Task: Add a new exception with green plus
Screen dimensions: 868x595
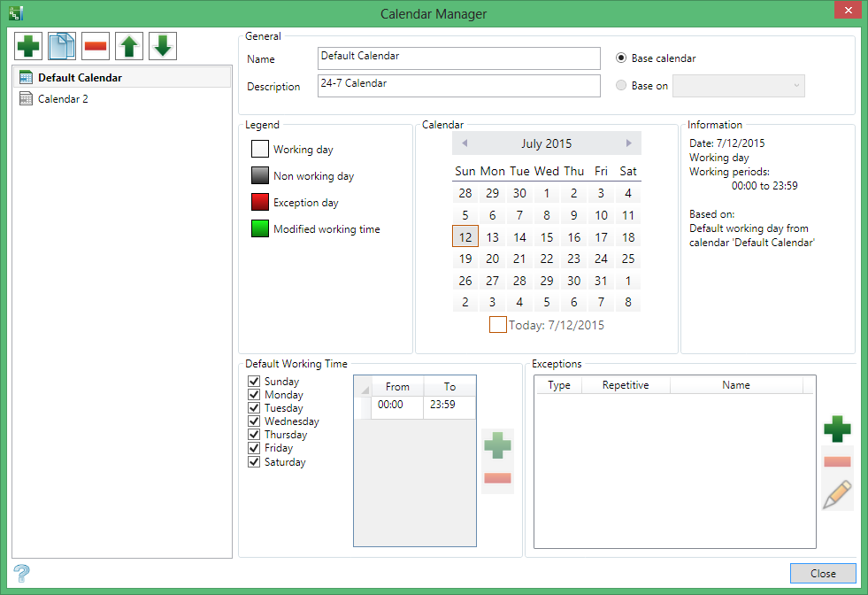Action: (x=836, y=430)
